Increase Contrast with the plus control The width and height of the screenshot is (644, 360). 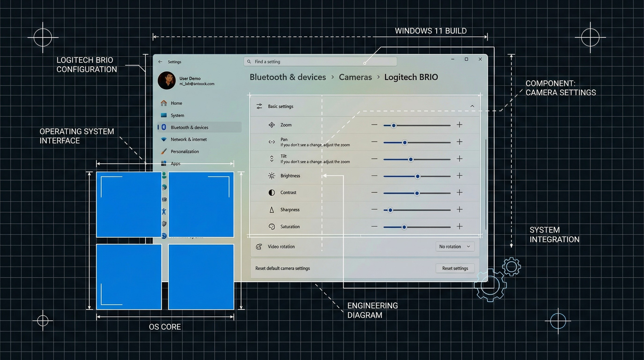(x=460, y=192)
